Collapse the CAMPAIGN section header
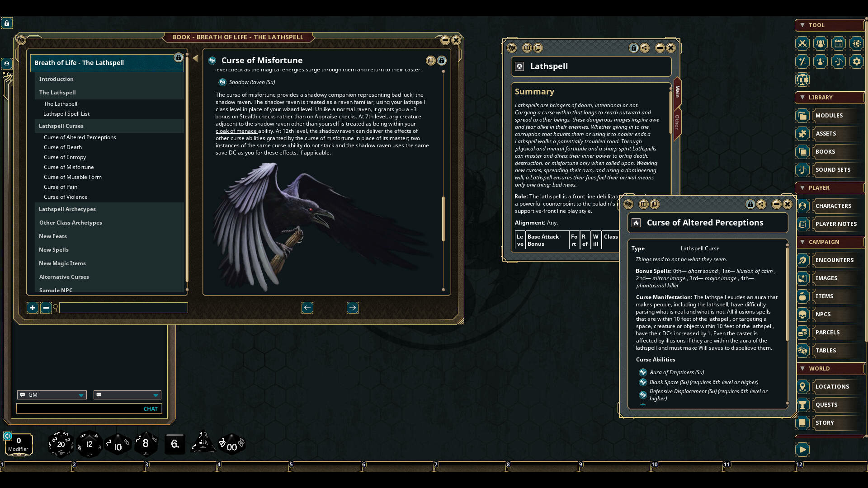Screen dimensions: 868x488 point(803,242)
